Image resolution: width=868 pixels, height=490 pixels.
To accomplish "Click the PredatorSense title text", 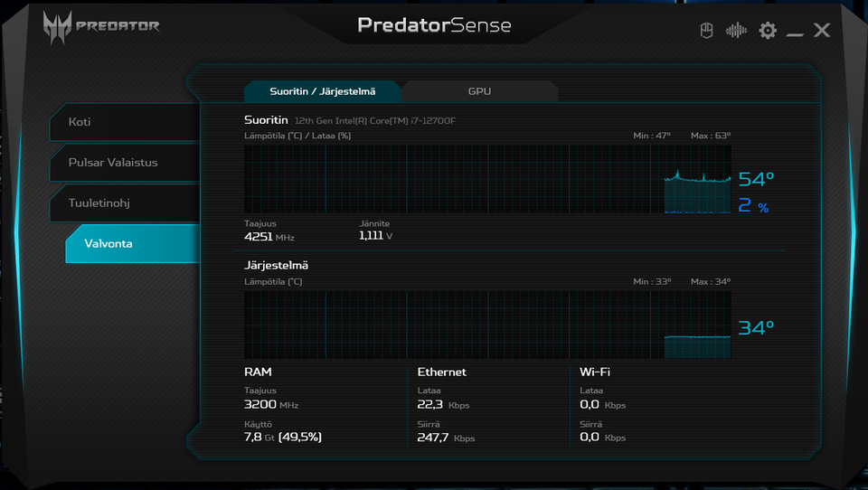I will pyautogui.click(x=434, y=25).
